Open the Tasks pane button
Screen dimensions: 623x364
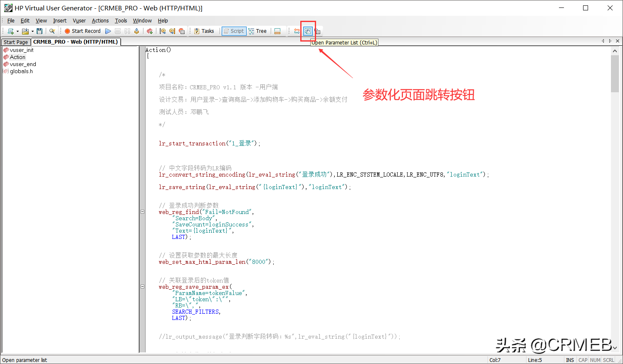tap(204, 31)
